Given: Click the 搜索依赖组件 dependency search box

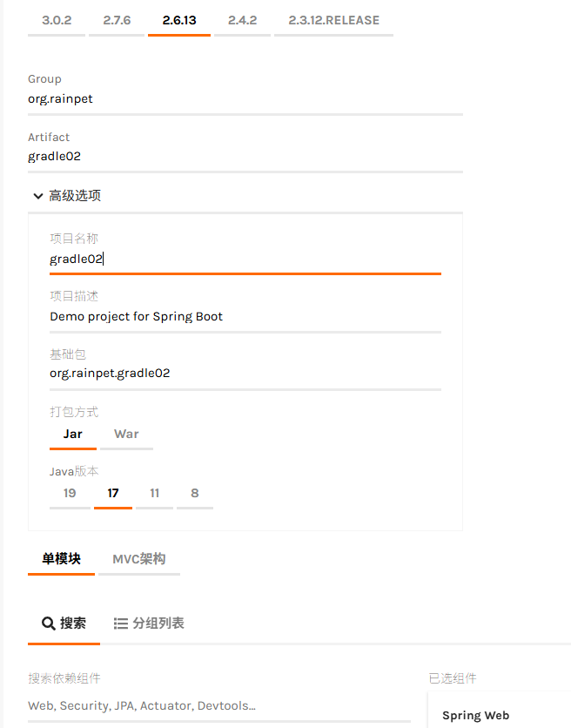Looking at the screenshot, I should [174, 705].
